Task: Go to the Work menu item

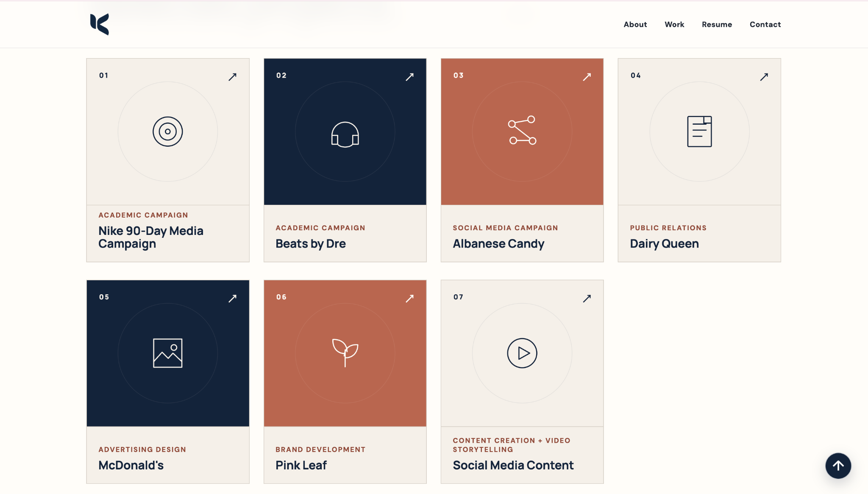Action: coord(674,25)
